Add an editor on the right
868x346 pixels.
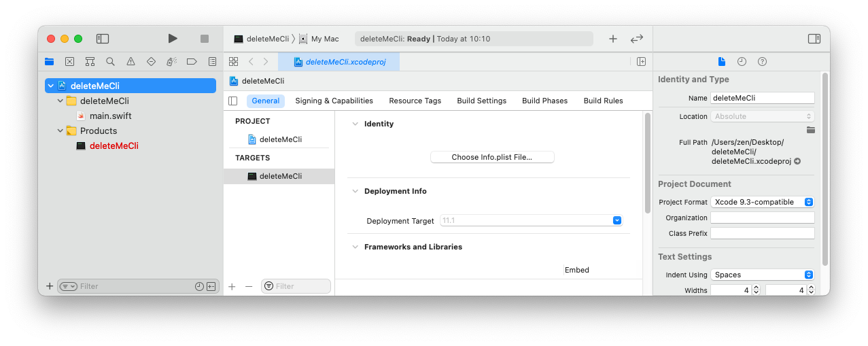pos(641,61)
